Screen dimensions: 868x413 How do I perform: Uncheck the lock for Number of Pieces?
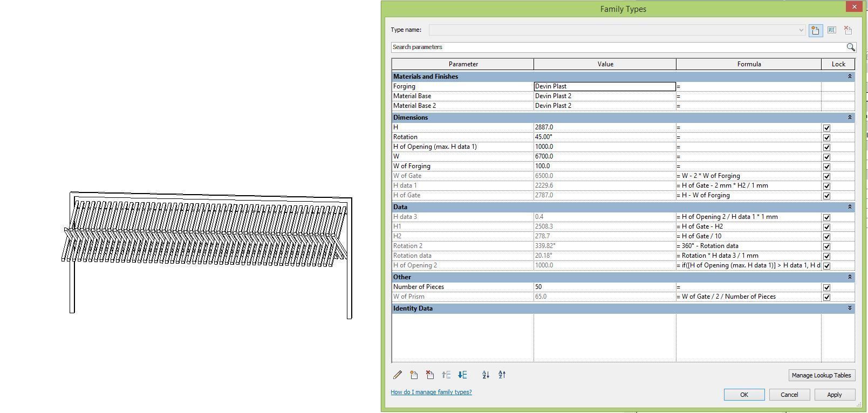pos(826,287)
